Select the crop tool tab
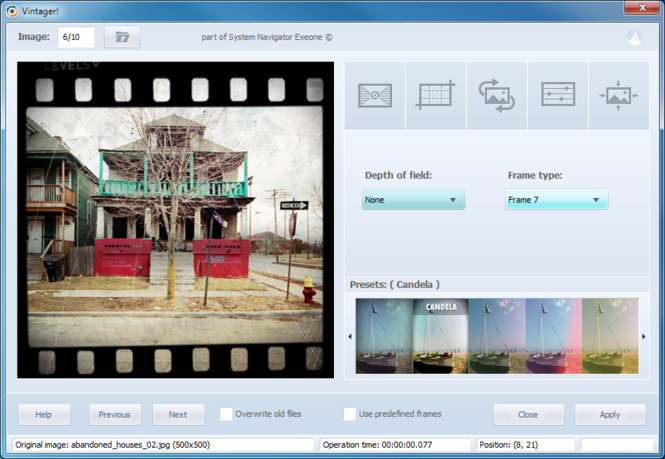Image resolution: width=665 pixels, height=459 pixels. [436, 95]
